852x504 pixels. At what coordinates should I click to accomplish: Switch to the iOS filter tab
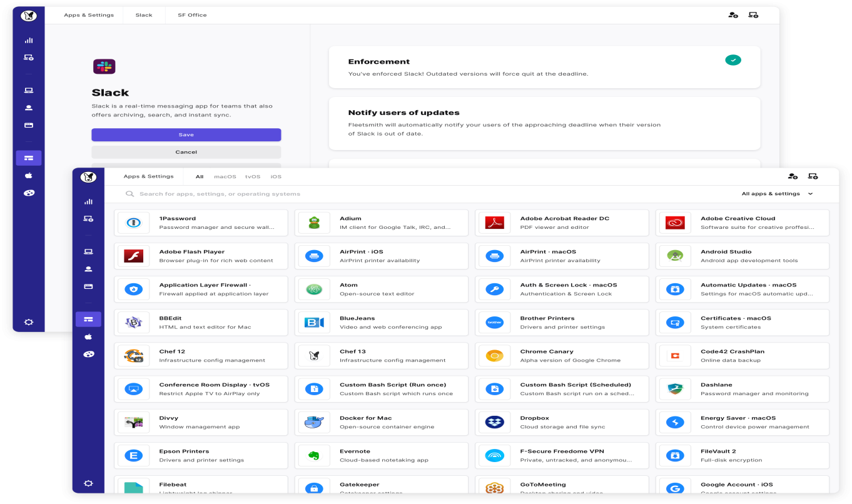(x=276, y=176)
